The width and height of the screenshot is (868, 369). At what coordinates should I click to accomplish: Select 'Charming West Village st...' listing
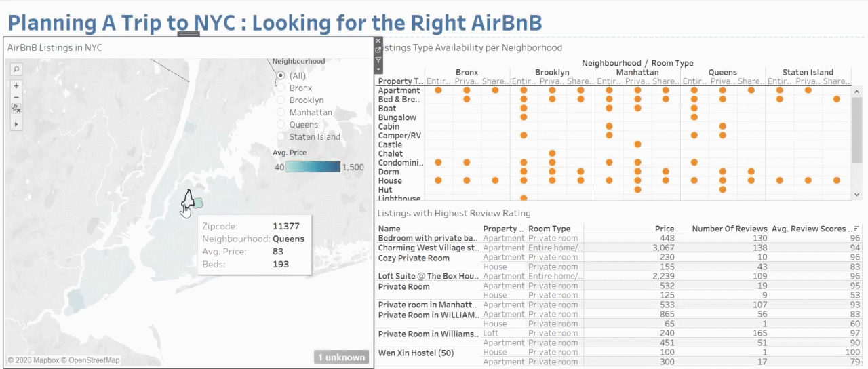(429, 248)
